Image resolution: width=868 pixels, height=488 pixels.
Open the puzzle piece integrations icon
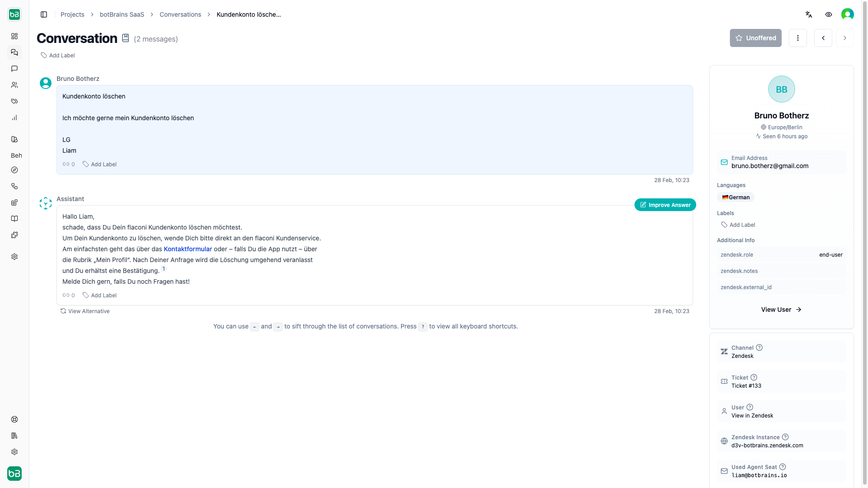coord(14,235)
